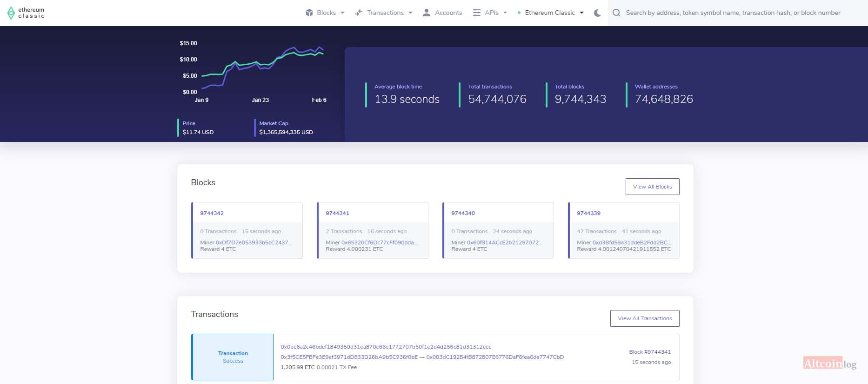868x384 pixels.
Task: Click the Transactions arrows icon
Action: 359,13
